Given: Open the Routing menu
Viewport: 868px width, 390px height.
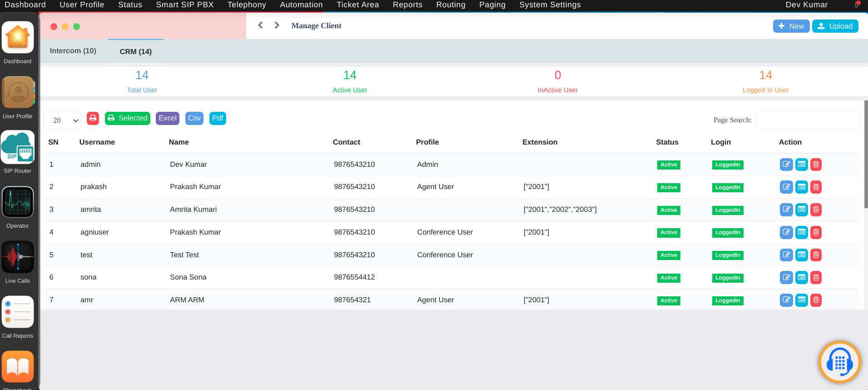Looking at the screenshot, I should click(x=451, y=5).
